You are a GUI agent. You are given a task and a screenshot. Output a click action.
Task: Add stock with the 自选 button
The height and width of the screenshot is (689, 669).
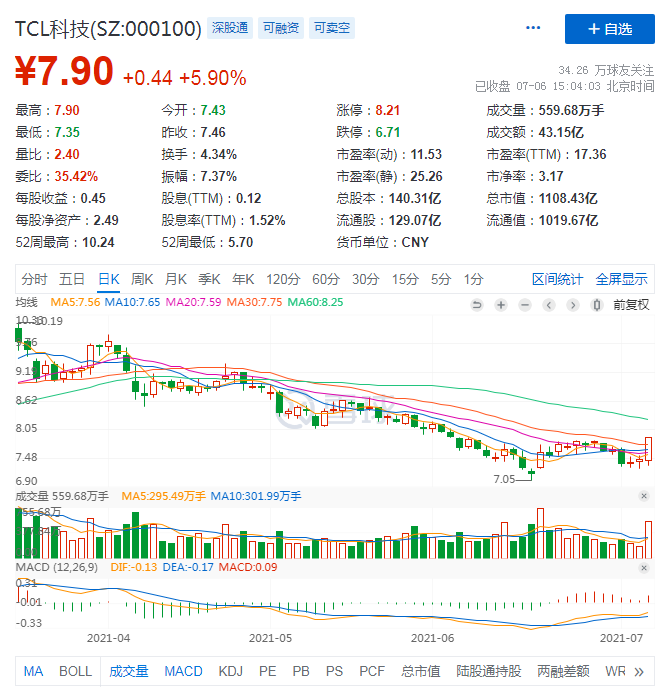coord(609,29)
